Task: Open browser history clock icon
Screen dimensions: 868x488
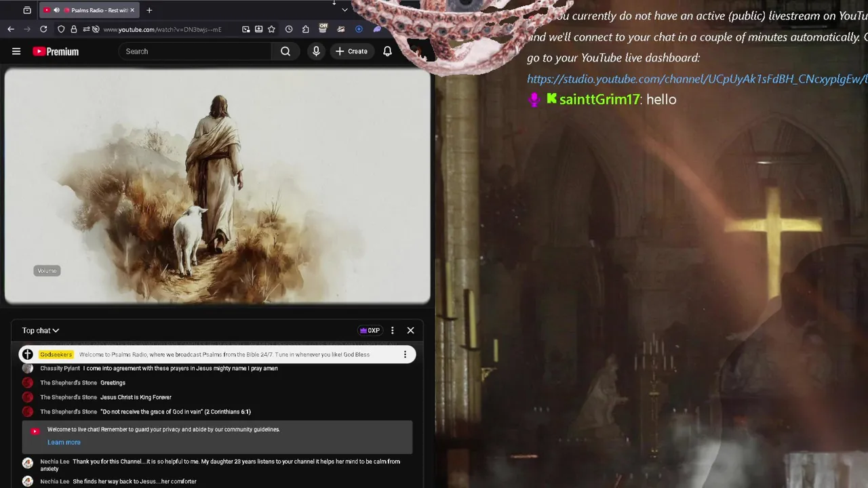Action: (289, 29)
